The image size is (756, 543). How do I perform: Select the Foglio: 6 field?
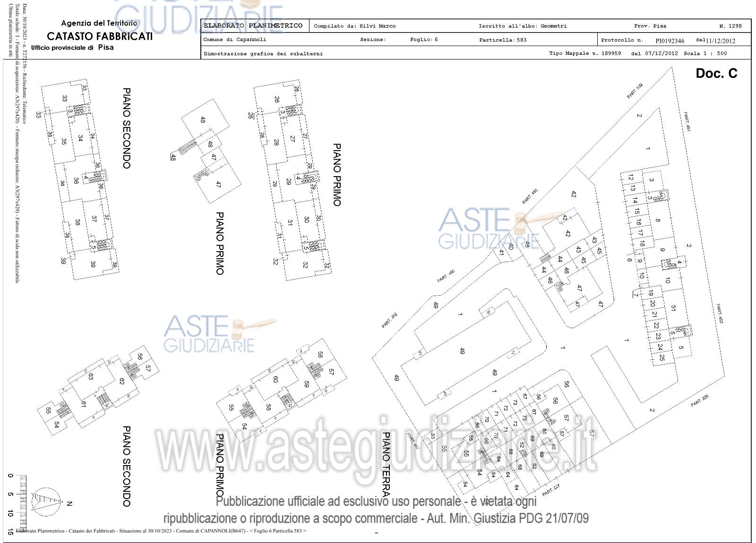(423, 40)
